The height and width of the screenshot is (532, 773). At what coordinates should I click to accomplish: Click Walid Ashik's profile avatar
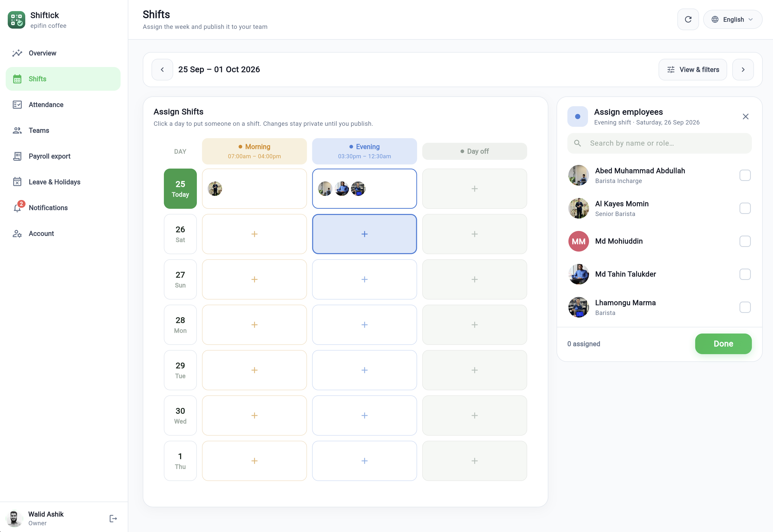pyautogui.click(x=14, y=519)
